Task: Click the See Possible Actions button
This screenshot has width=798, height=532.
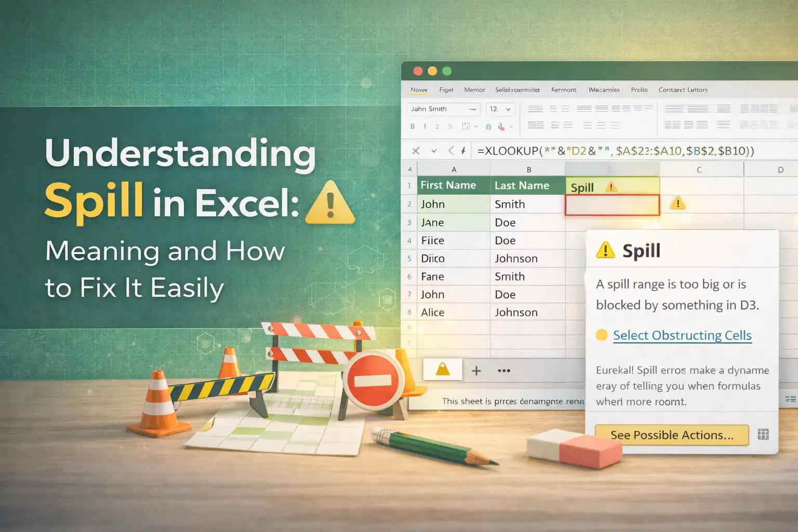Action: [672, 435]
